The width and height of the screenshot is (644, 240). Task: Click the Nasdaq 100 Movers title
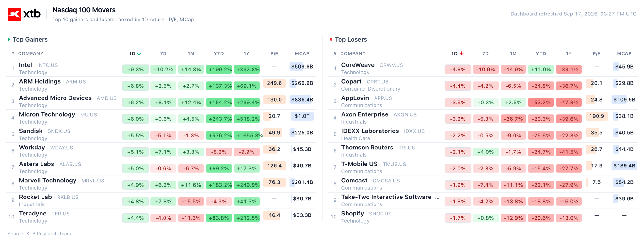84,10
